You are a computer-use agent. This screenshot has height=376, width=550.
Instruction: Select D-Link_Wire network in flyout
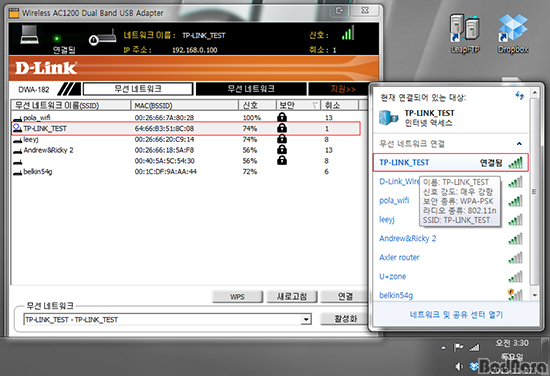tap(399, 181)
